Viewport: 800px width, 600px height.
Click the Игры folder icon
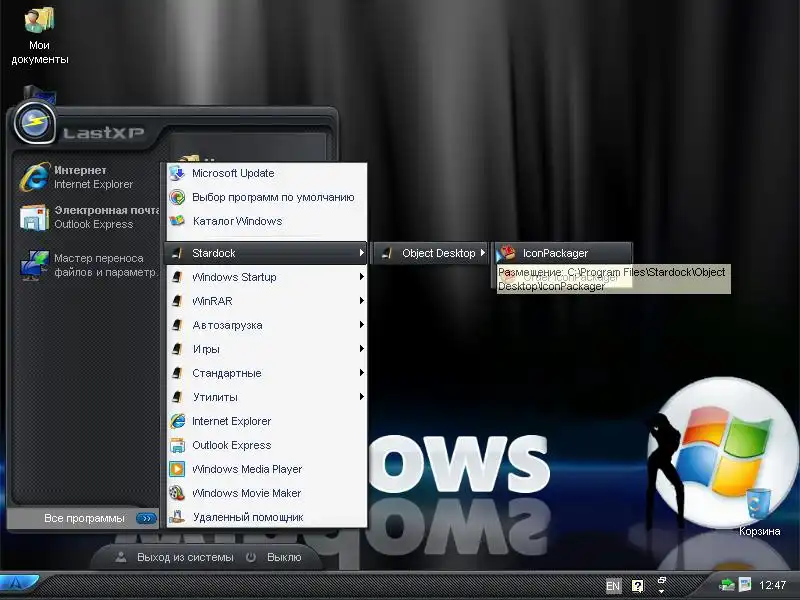click(x=177, y=349)
